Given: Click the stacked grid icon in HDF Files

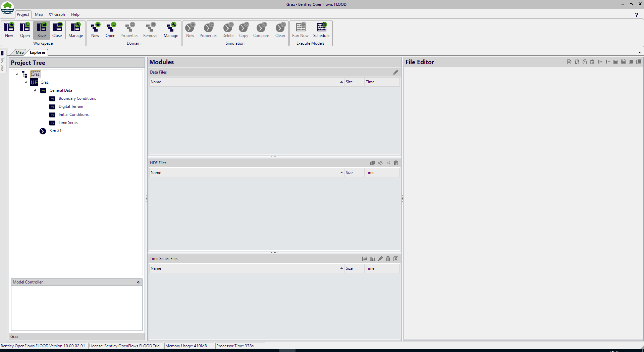Looking at the screenshot, I should [372, 163].
